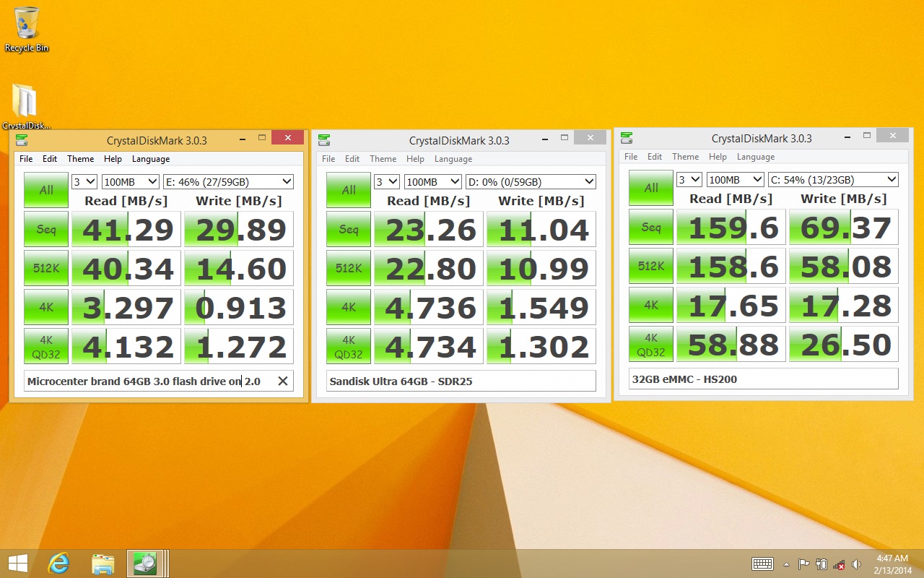Viewport: 924px width, 578px height.
Task: Expand test count dropdown in D: drive window
Action: [387, 181]
